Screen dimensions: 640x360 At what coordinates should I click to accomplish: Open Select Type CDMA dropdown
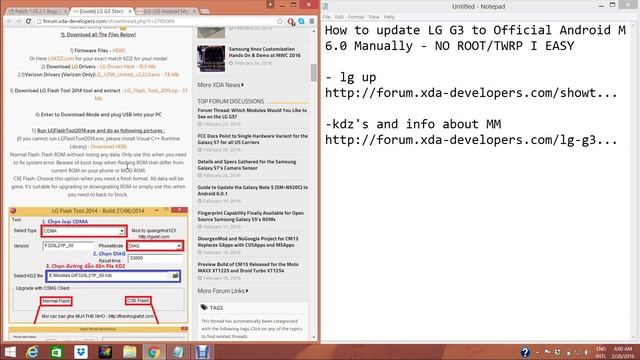pos(84,231)
